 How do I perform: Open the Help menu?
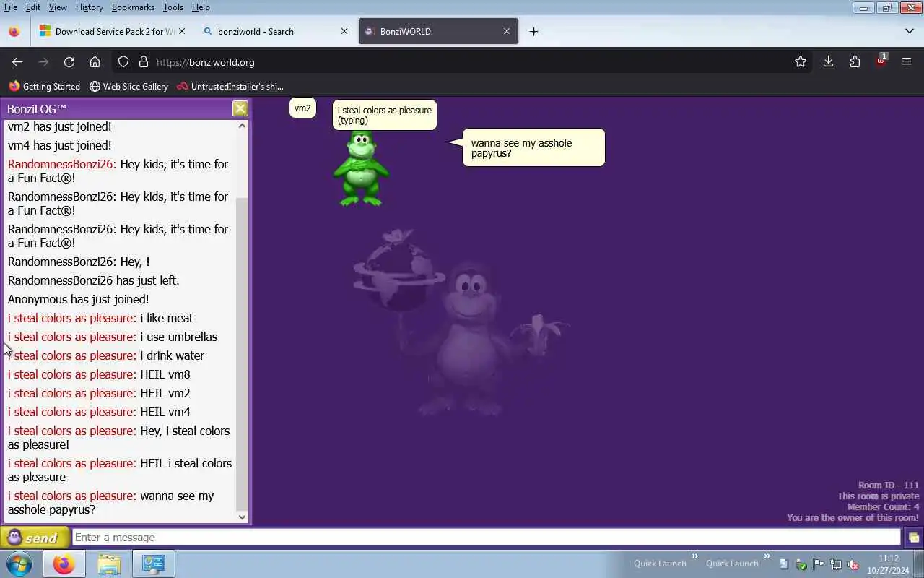click(x=201, y=7)
